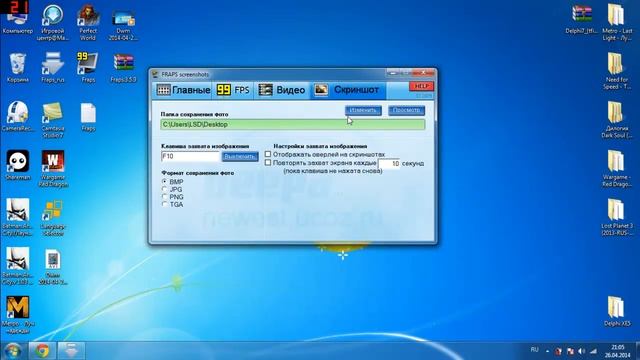This screenshot has width=640, height=360.
Task: Open the 99 FPS tab
Action: (233, 90)
